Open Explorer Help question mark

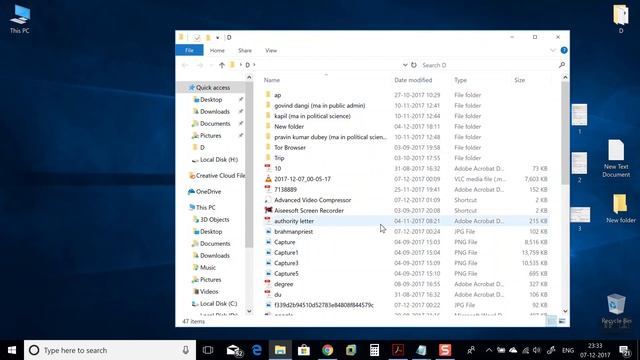click(x=564, y=50)
